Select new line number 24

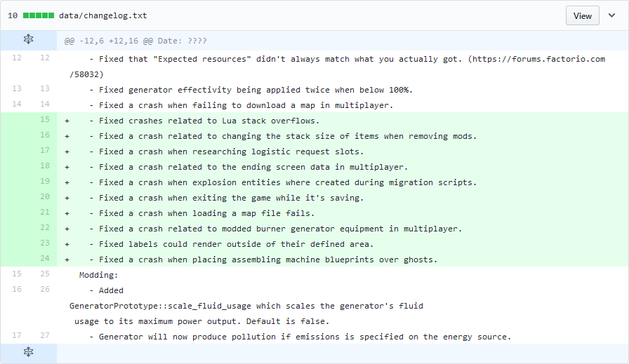45,259
